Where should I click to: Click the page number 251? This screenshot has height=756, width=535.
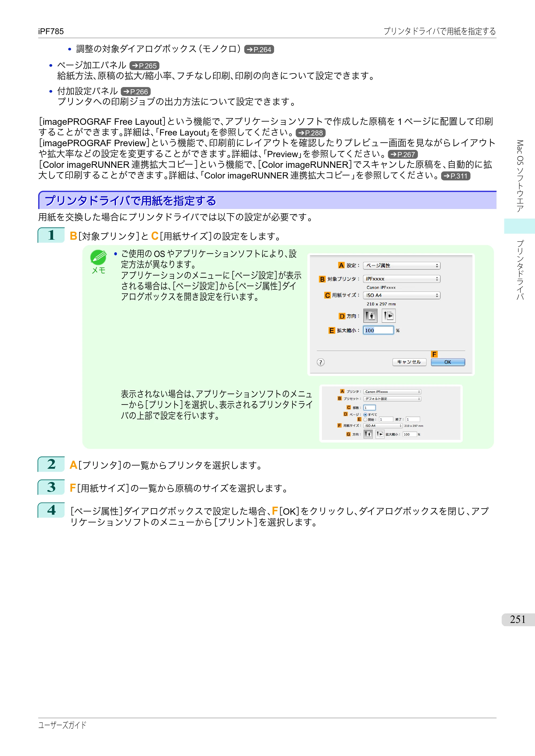518,619
